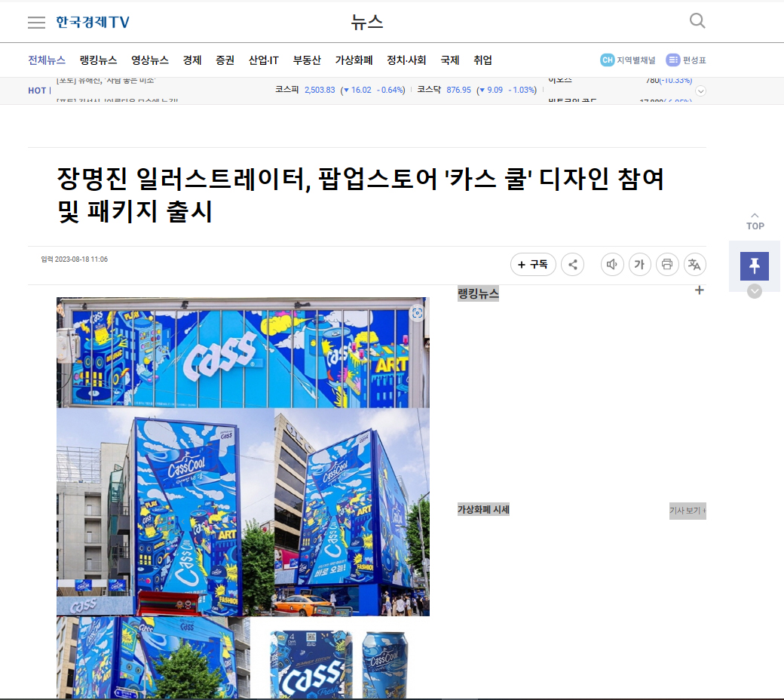Select the 랭킹뉴스 menu tab

click(x=98, y=60)
